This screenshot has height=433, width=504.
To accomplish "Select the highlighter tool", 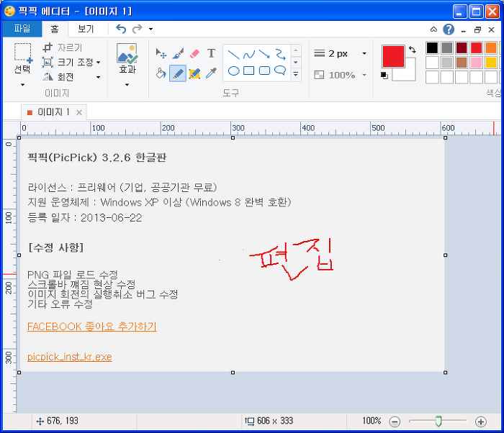I will click(x=194, y=73).
